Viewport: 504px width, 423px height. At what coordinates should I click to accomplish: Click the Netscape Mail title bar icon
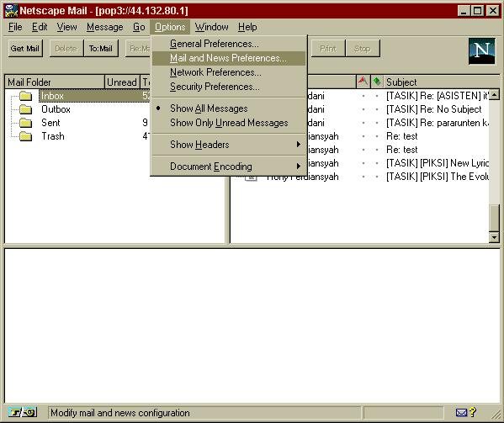coord(11,11)
